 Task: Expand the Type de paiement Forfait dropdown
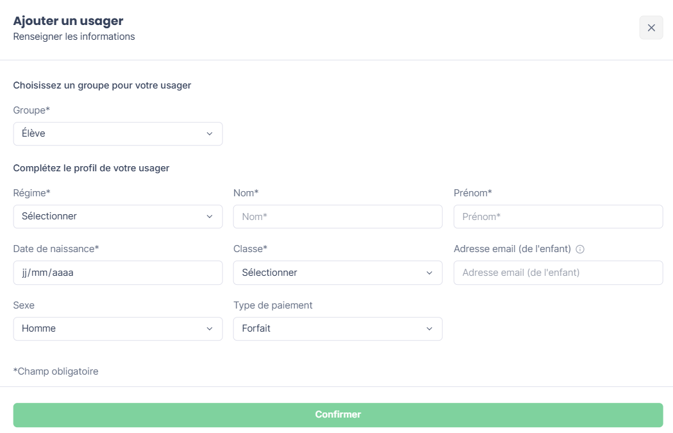[337, 329]
